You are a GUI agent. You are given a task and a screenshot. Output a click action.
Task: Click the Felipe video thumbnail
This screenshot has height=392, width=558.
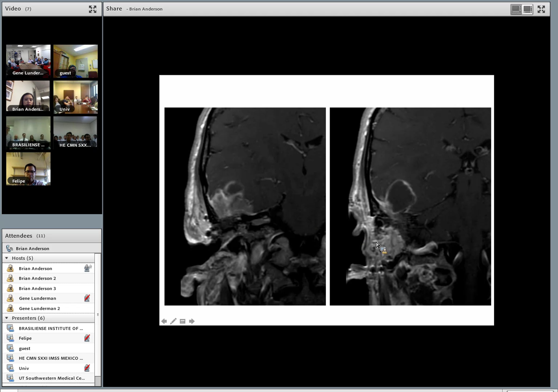[x=28, y=169]
